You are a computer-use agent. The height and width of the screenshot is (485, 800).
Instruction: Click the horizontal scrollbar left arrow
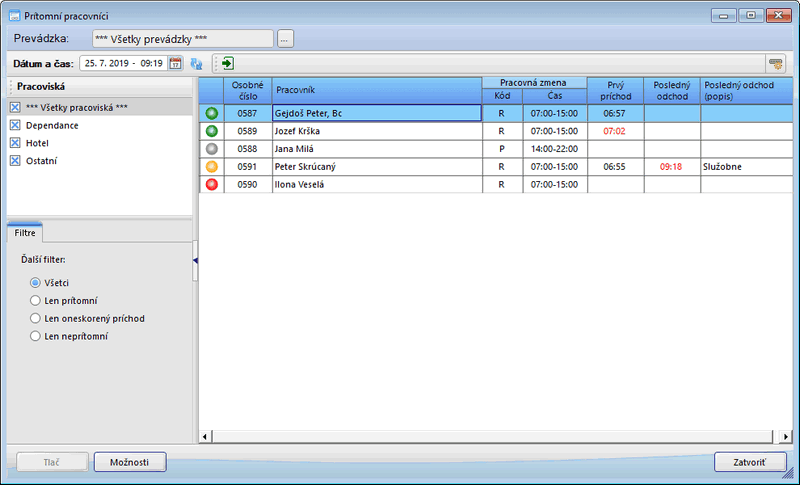point(205,436)
